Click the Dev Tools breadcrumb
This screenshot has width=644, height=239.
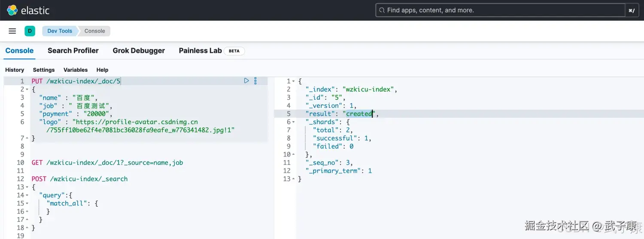click(x=60, y=31)
